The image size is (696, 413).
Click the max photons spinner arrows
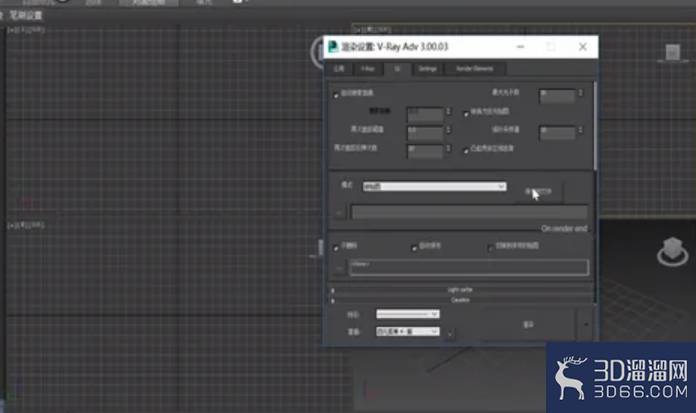click(580, 93)
